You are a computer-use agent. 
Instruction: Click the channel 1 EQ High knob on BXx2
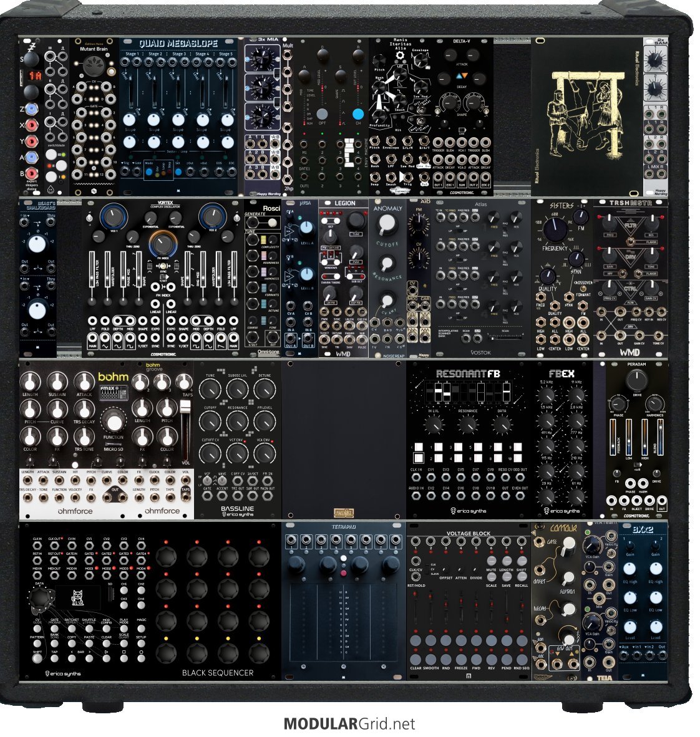(630, 569)
